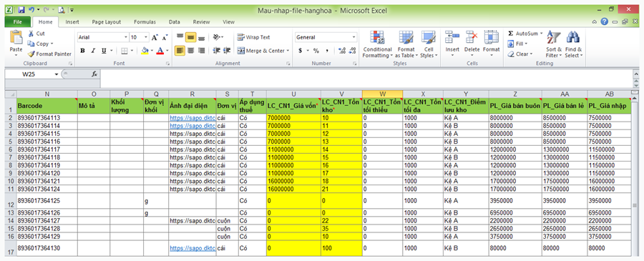Click the Wrap Text button
Viewport: 644px width, 261px height.
(253, 37)
